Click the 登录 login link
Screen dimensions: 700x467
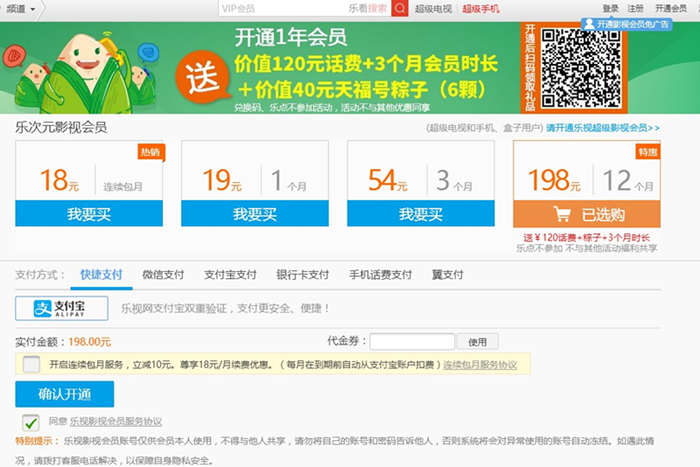610,8
